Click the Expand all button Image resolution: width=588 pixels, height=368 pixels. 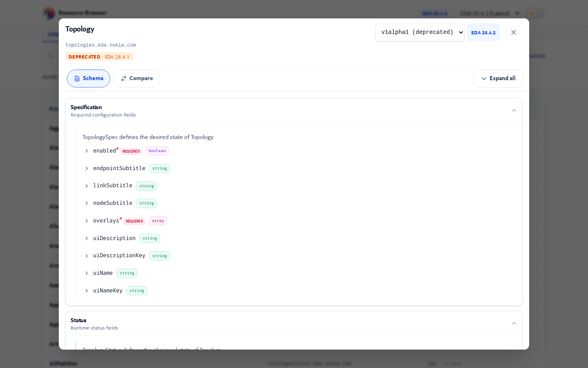click(x=498, y=79)
